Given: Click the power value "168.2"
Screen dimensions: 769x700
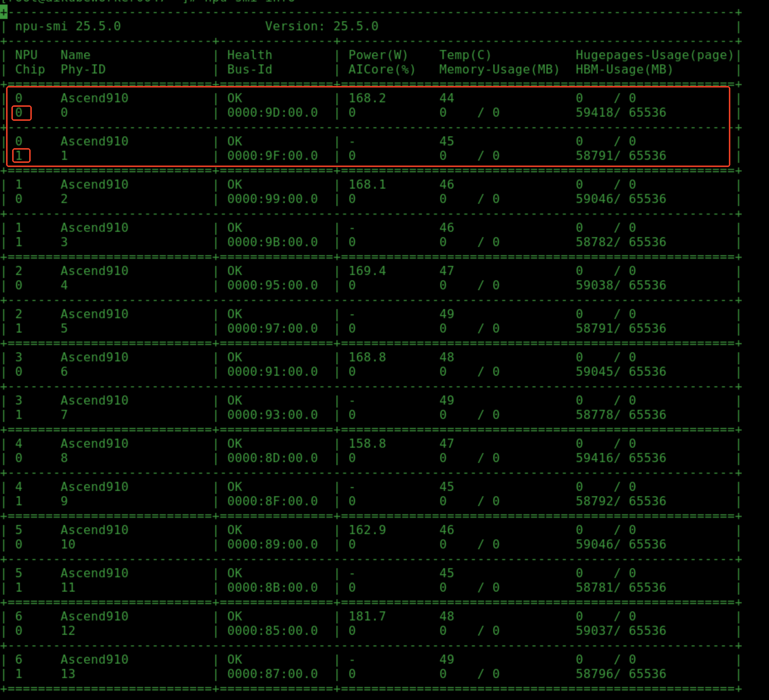Looking at the screenshot, I should [367, 98].
